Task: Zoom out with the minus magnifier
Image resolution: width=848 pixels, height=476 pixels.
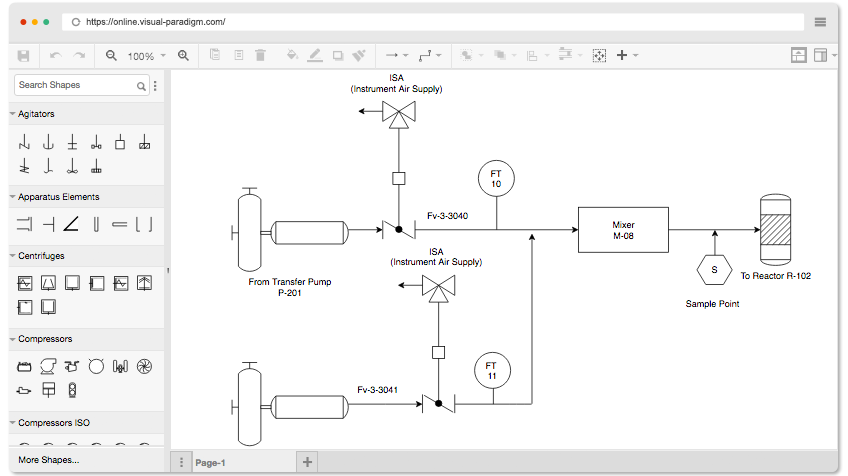Action: pyautogui.click(x=111, y=56)
